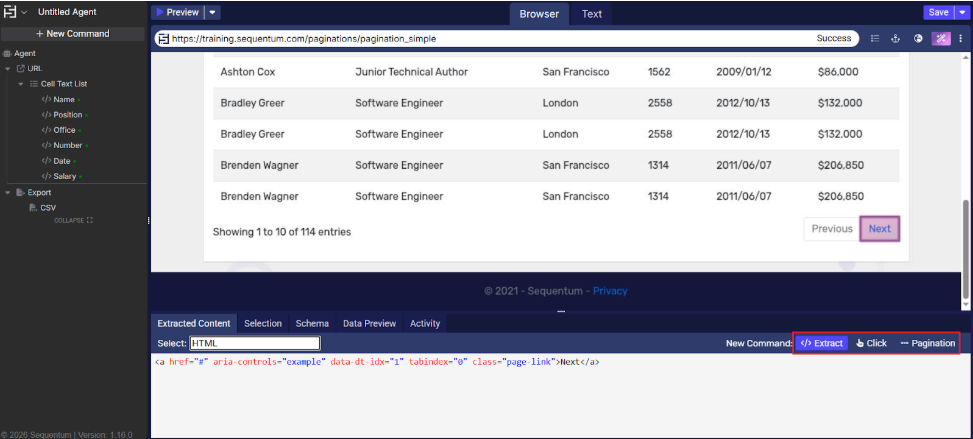Image resolution: width=973 pixels, height=439 pixels.
Task: Switch to the Text tab
Action: pos(592,14)
